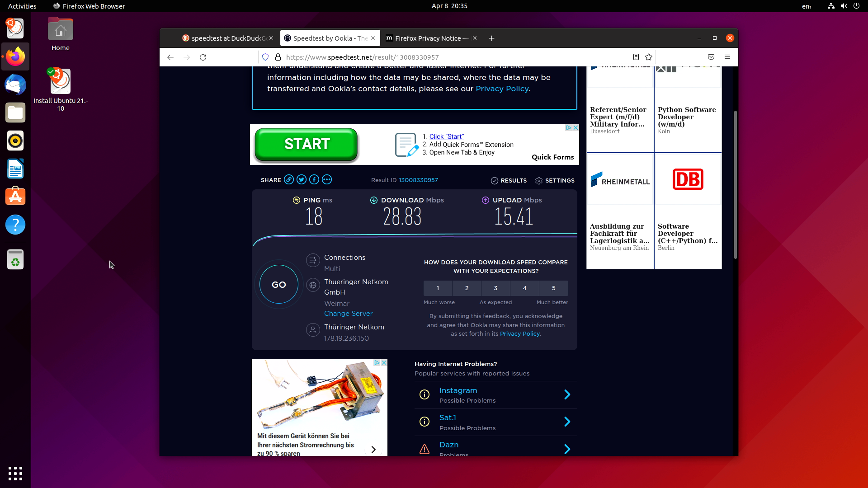Click Change Server link
868x488 pixels.
click(348, 314)
